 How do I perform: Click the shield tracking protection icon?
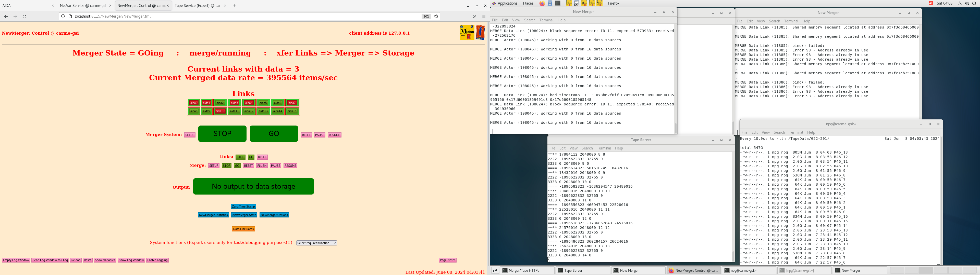(x=63, y=16)
